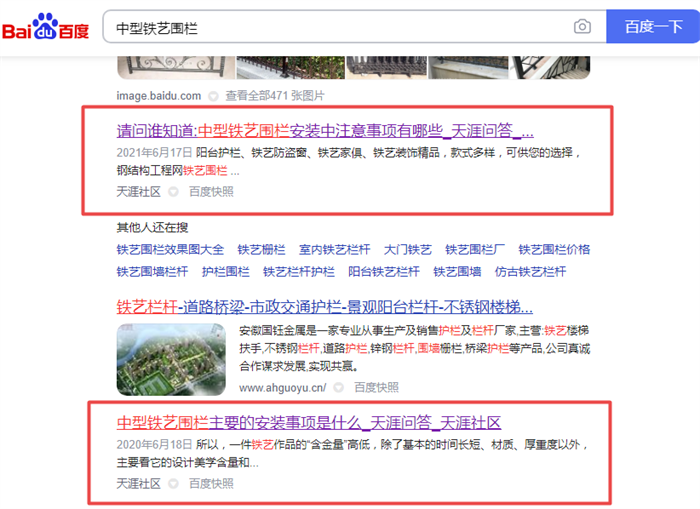Open the second image thumbnail with green hedge

[291, 67]
